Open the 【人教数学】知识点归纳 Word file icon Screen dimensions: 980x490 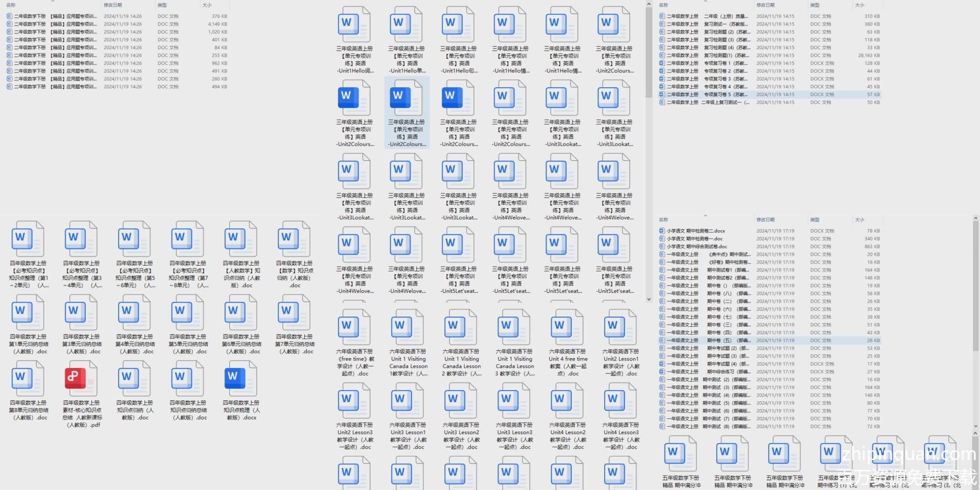click(241, 239)
